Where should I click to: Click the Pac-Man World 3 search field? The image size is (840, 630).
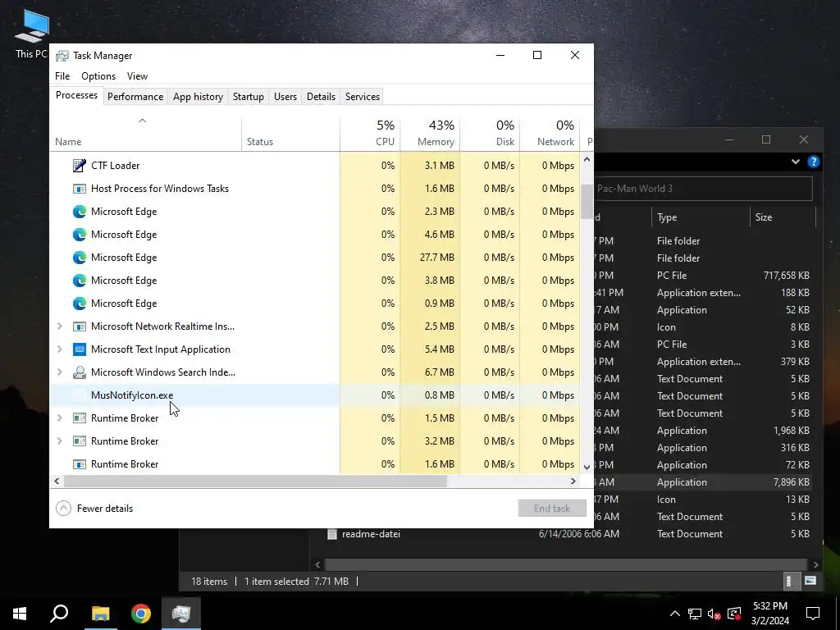coord(703,189)
